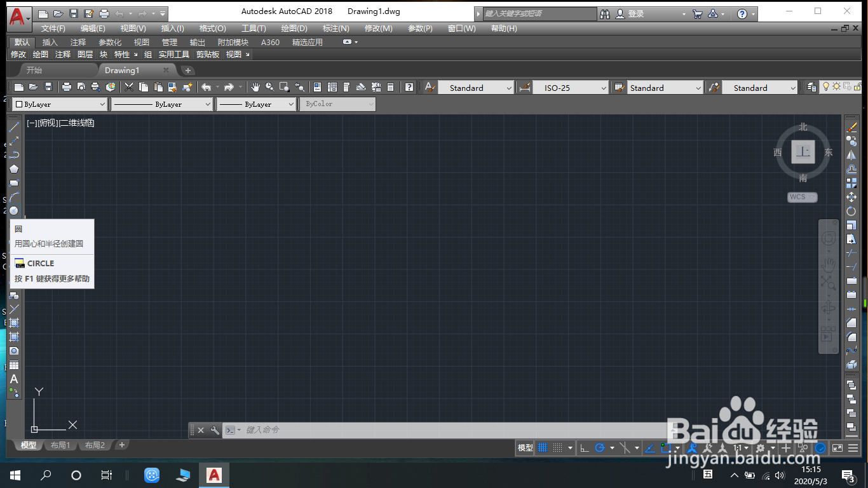Toggle object snap tracking in status bar

click(x=649, y=448)
